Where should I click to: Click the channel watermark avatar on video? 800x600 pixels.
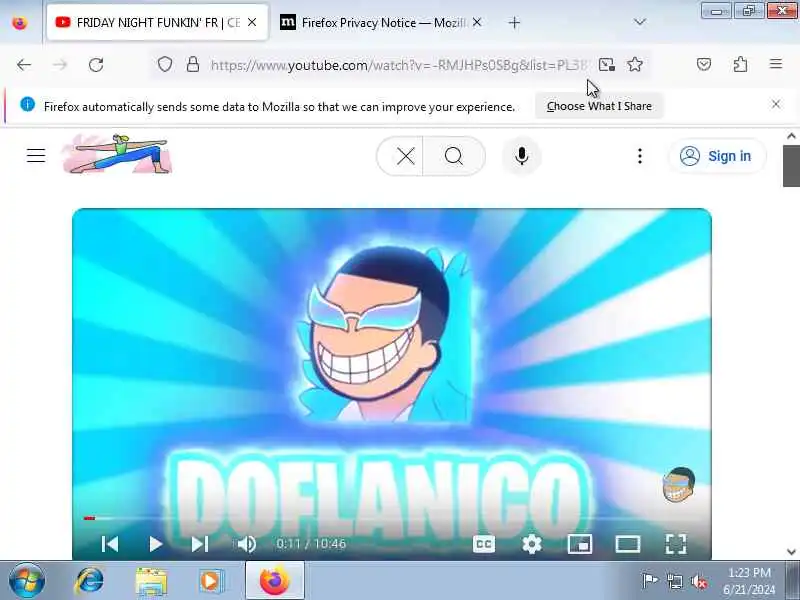(x=679, y=485)
